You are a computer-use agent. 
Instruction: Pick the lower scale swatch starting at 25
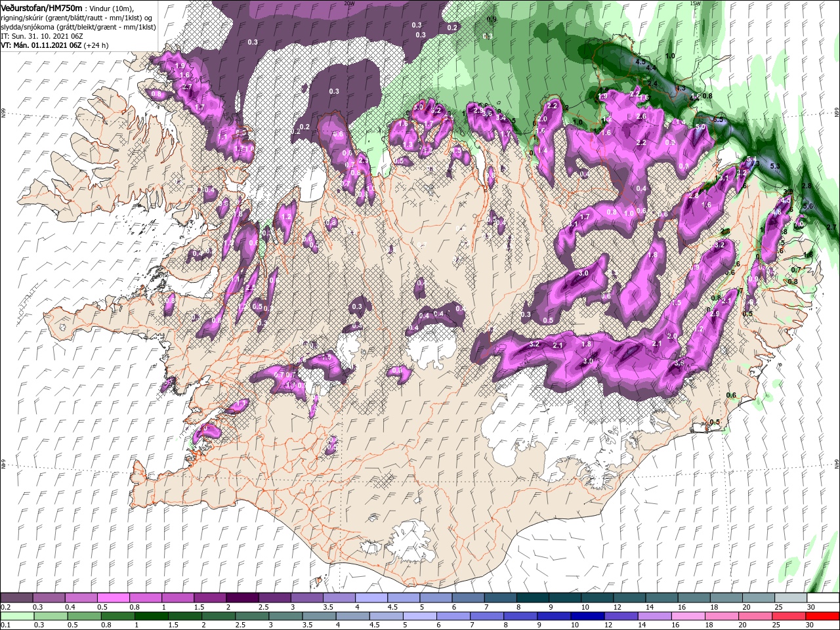(x=788, y=616)
